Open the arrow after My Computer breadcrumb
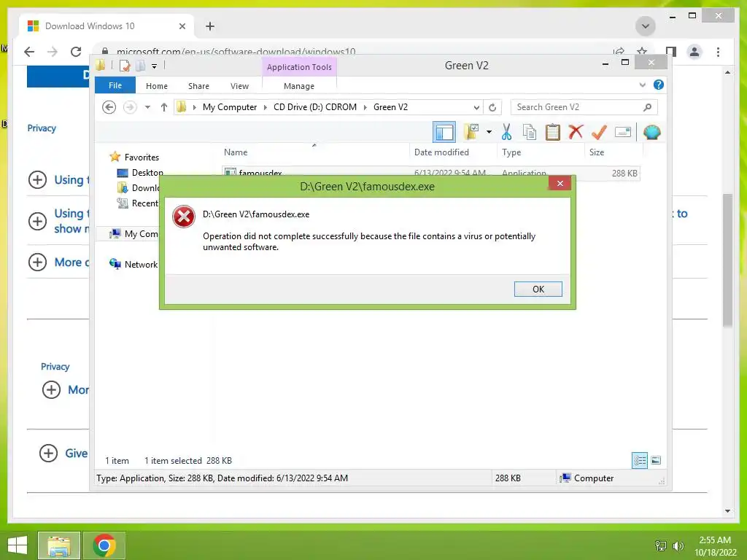The width and height of the screenshot is (747, 560). pyautogui.click(x=266, y=107)
